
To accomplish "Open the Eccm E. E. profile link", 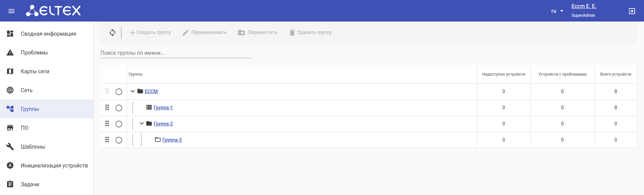I will pos(584,6).
